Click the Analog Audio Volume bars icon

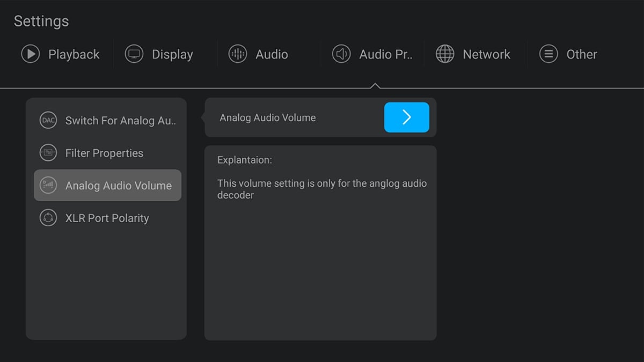48,186
